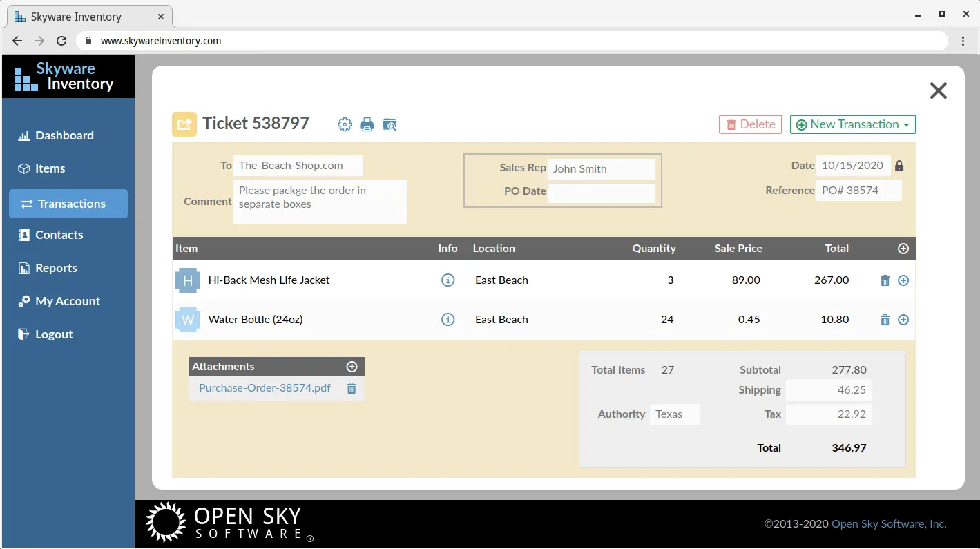Print the ticket using printer icon
Viewport: 980px width, 549px height.
(367, 124)
